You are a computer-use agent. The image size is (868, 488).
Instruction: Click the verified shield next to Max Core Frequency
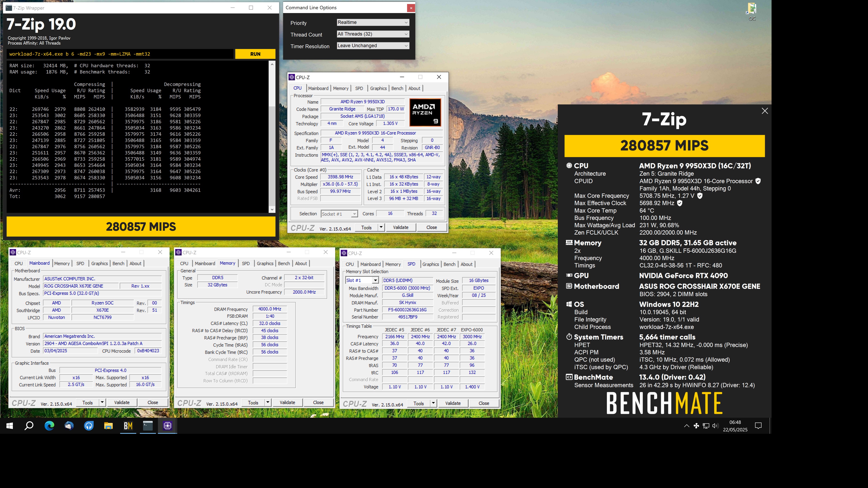point(700,196)
